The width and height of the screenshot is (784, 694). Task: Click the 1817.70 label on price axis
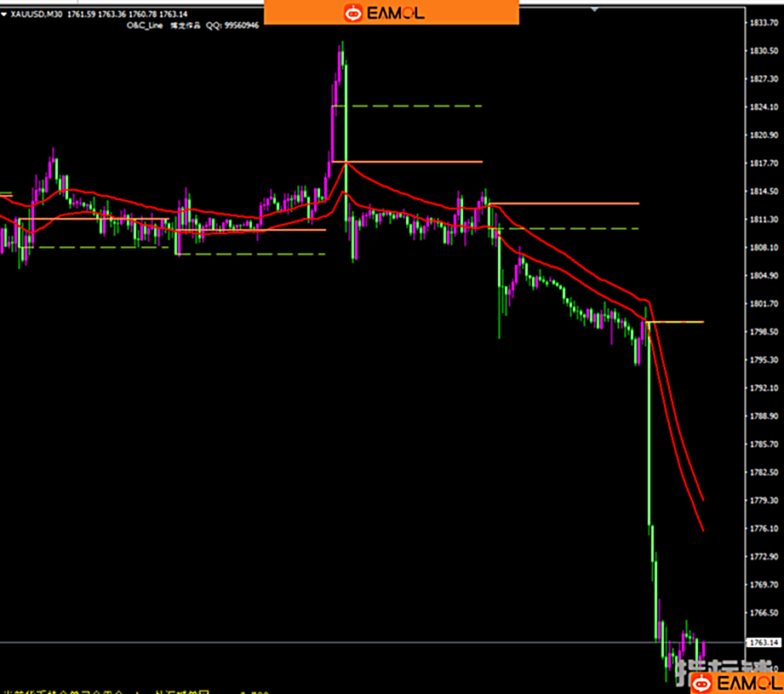[x=764, y=163]
